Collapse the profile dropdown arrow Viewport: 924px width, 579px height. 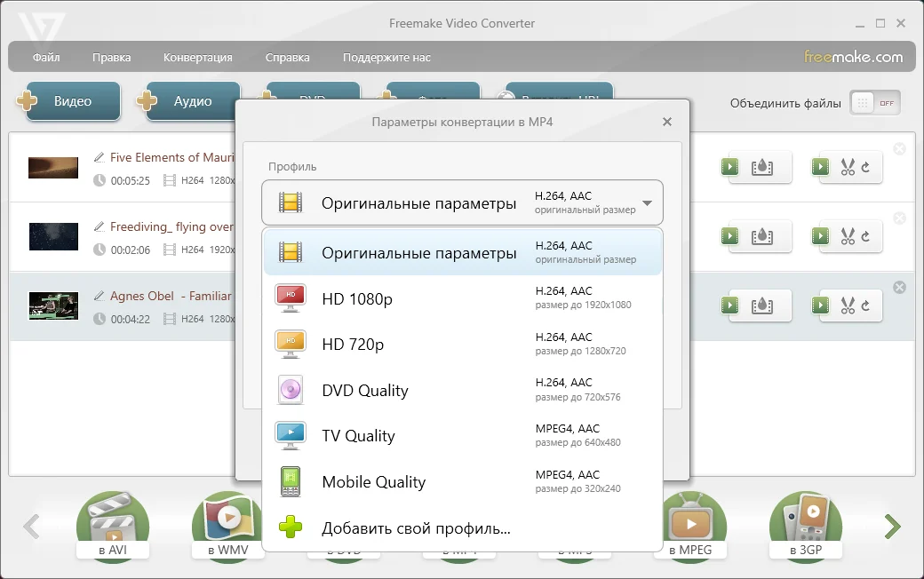[x=647, y=203]
